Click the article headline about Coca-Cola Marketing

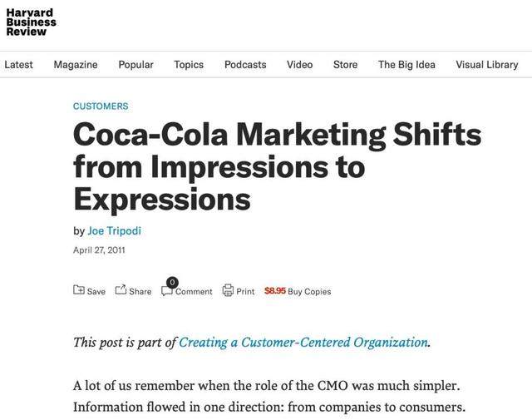277,166
